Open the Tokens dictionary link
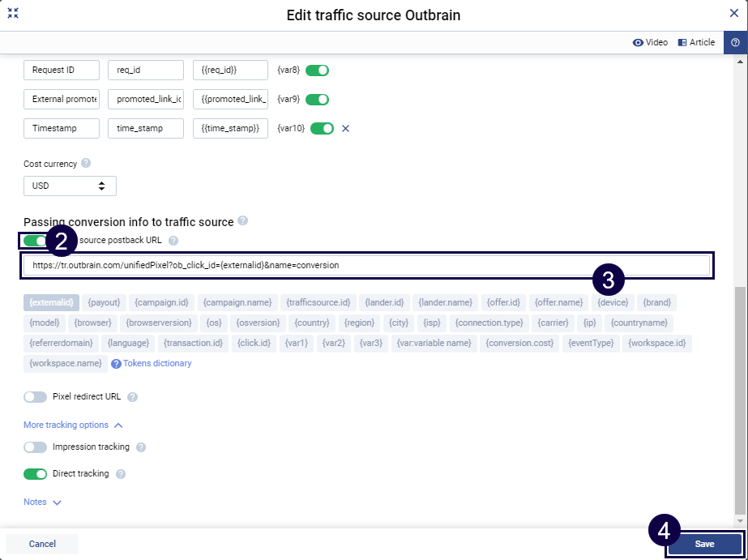 157,363
